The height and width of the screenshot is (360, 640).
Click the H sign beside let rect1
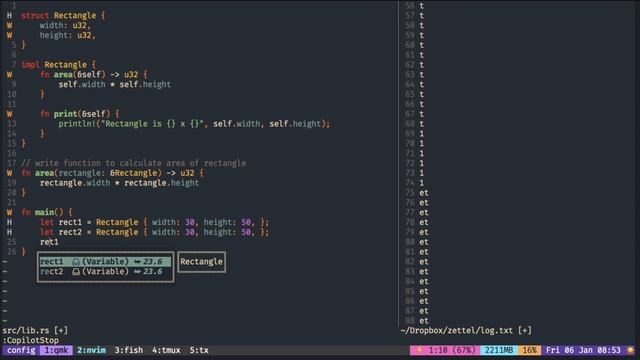(x=9, y=222)
